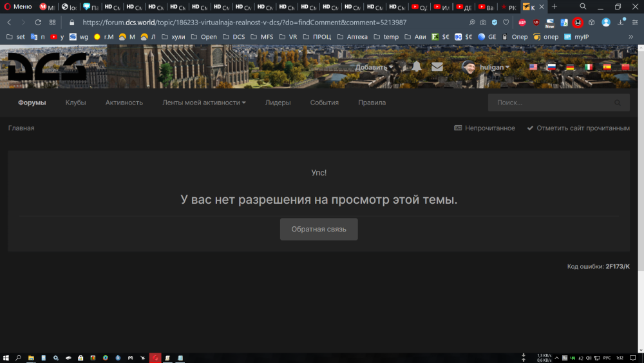This screenshot has width=644, height=363.
Task: Open the notifications bell icon
Action: coord(417,66)
